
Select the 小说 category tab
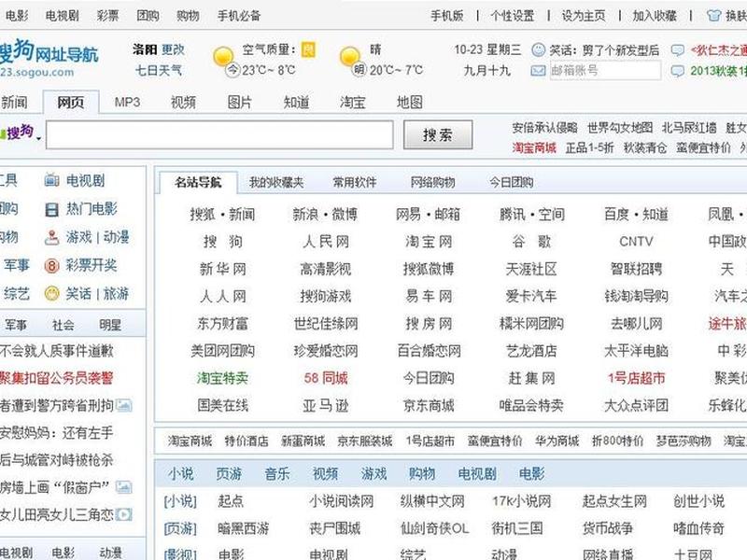pos(180,474)
